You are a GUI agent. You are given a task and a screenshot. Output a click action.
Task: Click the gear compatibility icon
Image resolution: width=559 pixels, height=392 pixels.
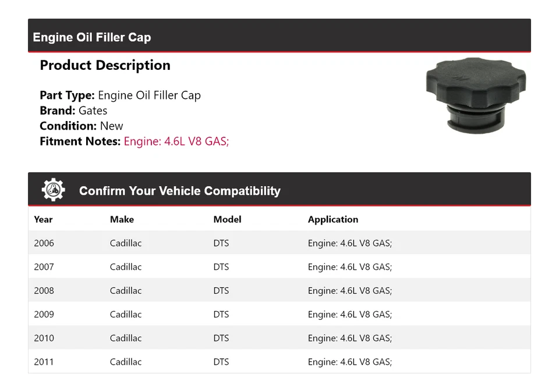pyautogui.click(x=53, y=190)
